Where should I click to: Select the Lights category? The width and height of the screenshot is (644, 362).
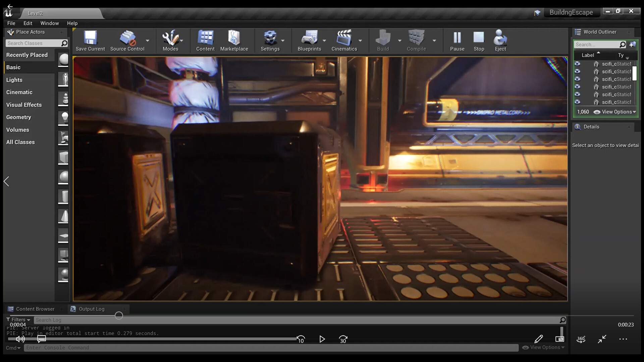[x=14, y=80]
